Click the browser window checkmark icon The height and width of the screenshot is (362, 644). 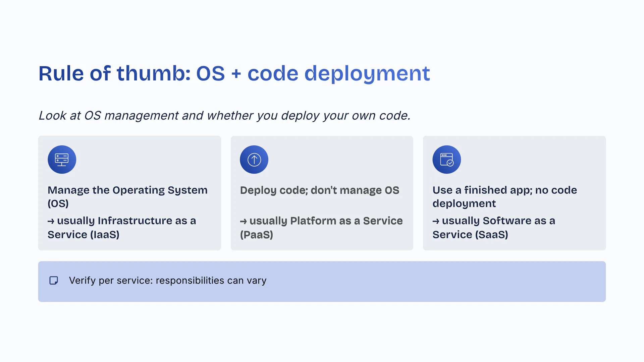[446, 160]
